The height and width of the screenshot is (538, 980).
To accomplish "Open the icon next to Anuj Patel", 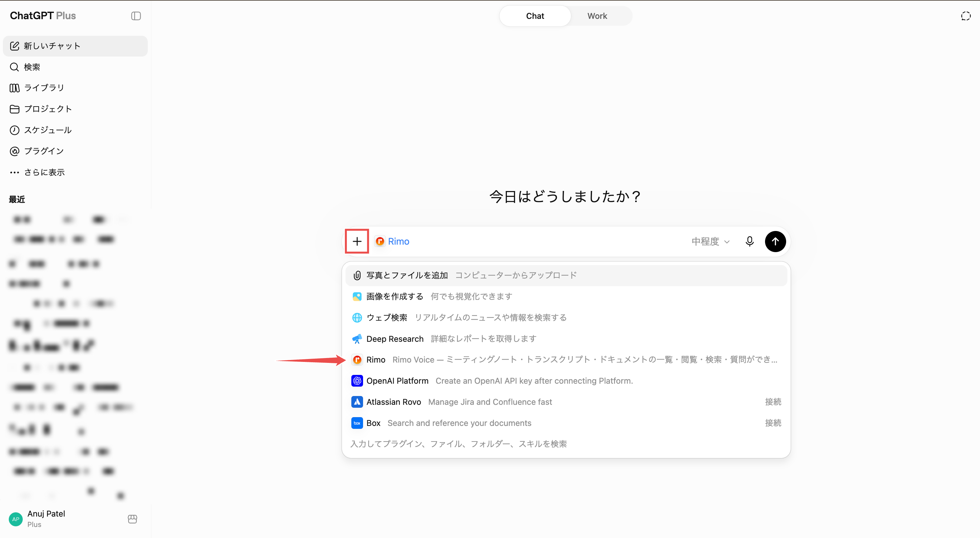I will (x=132, y=519).
